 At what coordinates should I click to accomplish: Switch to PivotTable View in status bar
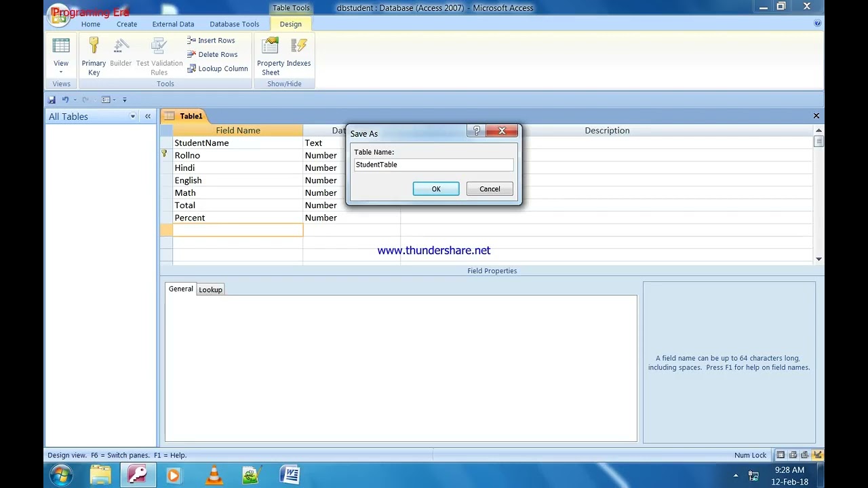[793, 455]
